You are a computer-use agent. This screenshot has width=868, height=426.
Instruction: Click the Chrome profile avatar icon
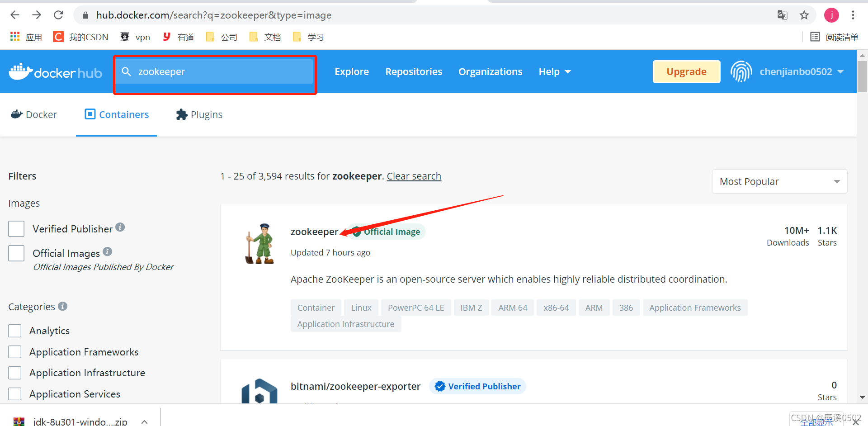tap(831, 15)
